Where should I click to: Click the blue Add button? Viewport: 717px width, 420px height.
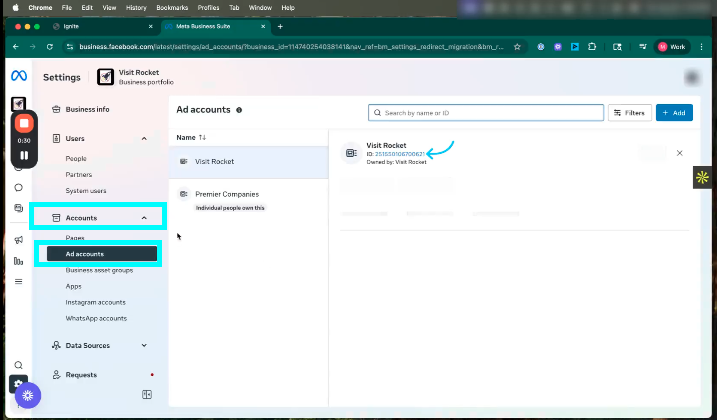coord(673,112)
